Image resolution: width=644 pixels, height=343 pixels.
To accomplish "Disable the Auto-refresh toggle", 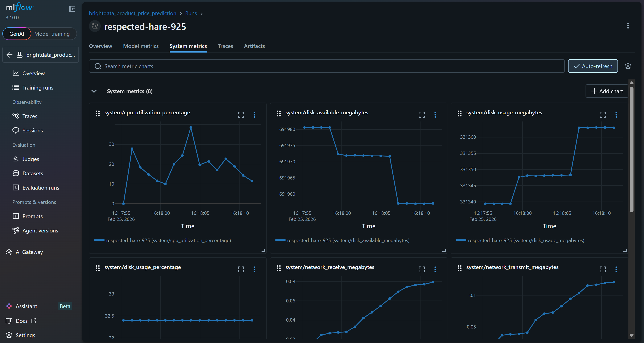I will pos(593,66).
